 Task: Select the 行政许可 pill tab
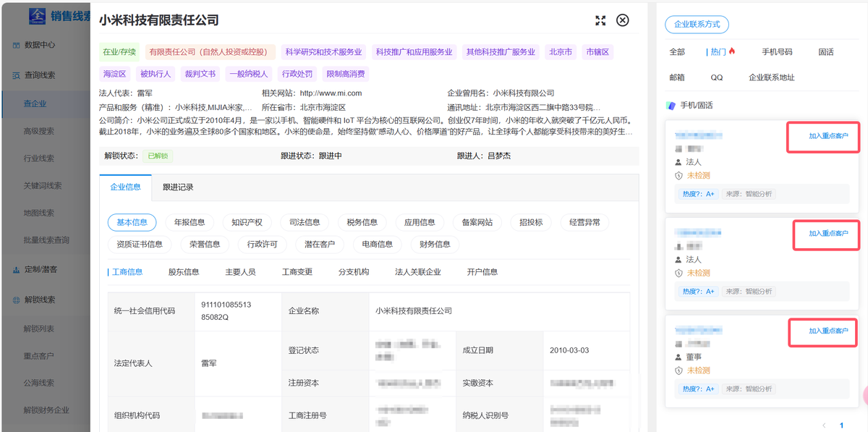(262, 245)
